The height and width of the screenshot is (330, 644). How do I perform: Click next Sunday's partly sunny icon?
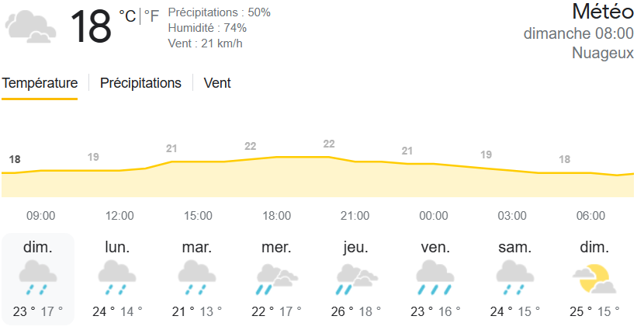[x=594, y=279]
